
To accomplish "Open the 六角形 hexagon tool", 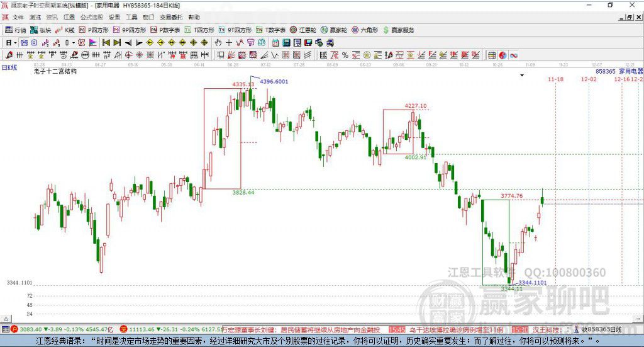I will coord(365,30).
